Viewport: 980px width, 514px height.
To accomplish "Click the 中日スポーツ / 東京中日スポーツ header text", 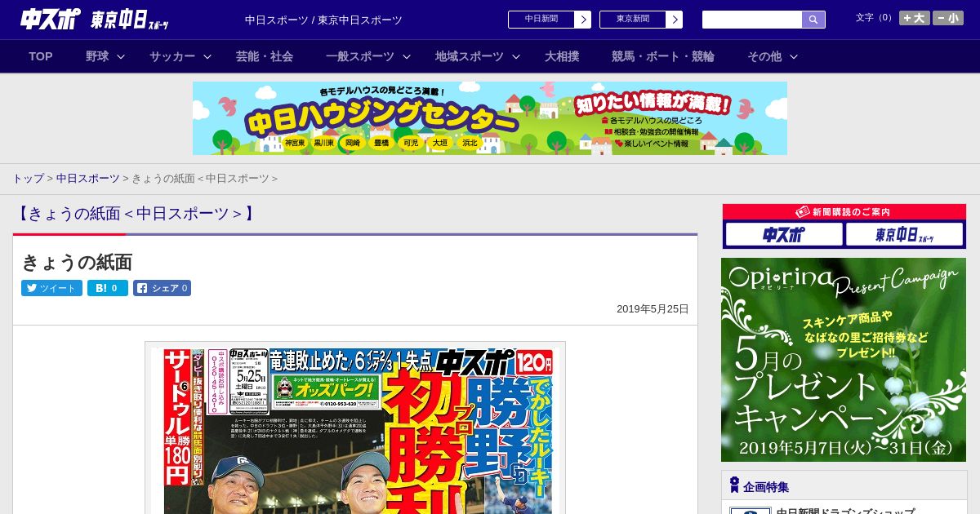I will tap(323, 20).
